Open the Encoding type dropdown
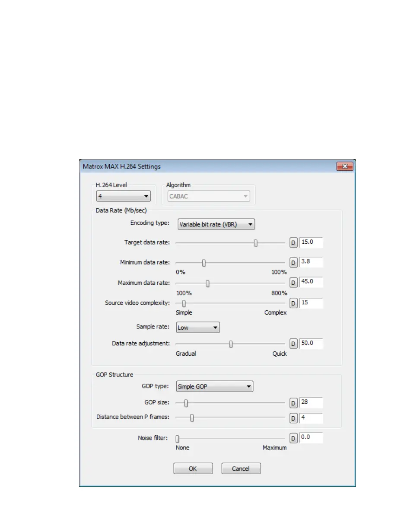 pos(216,224)
